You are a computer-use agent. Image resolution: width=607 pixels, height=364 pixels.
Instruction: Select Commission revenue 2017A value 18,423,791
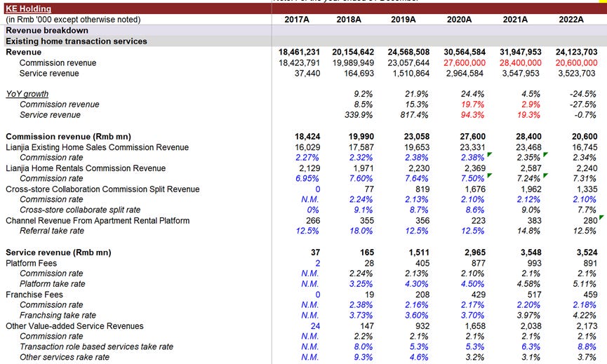299,62
